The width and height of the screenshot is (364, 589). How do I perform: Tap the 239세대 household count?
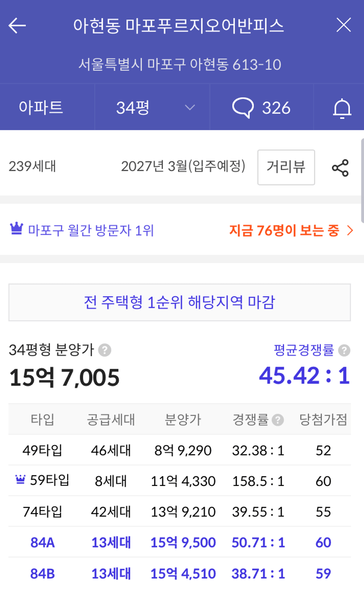click(x=32, y=167)
